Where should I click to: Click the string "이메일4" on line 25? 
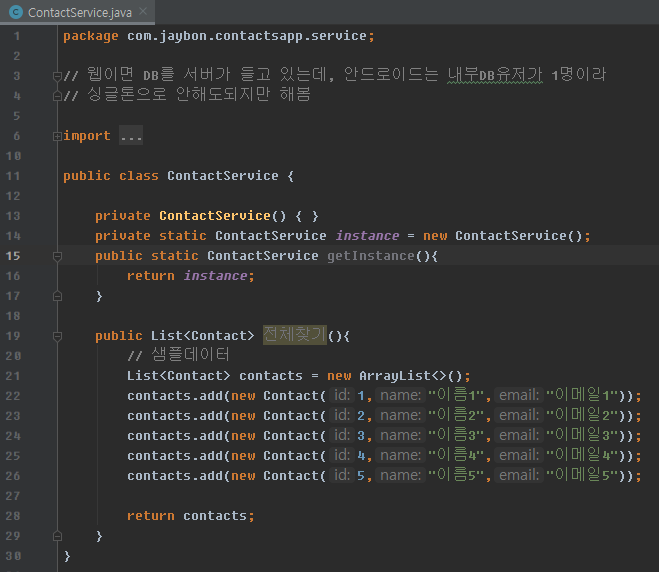(x=583, y=455)
